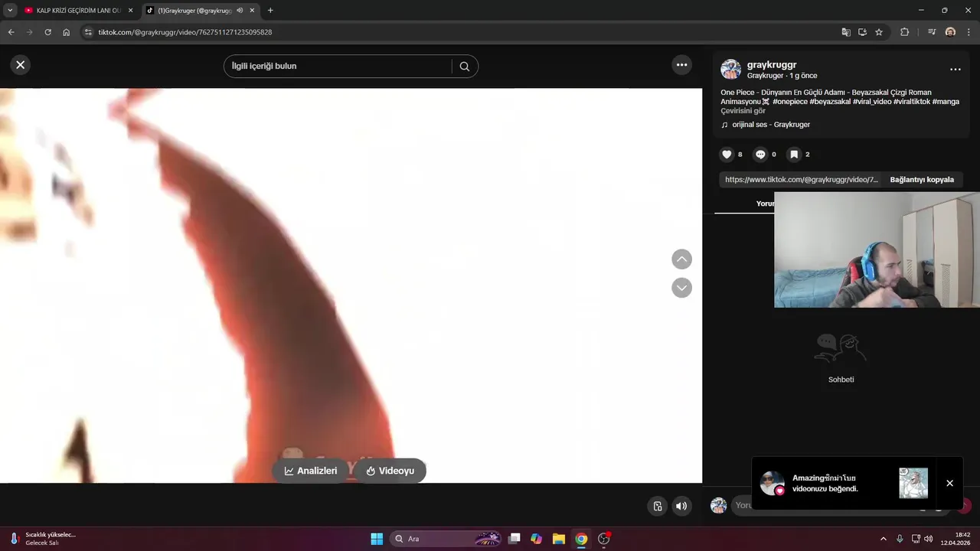
Task: Close the YouTube browser tab
Action: click(x=130, y=11)
